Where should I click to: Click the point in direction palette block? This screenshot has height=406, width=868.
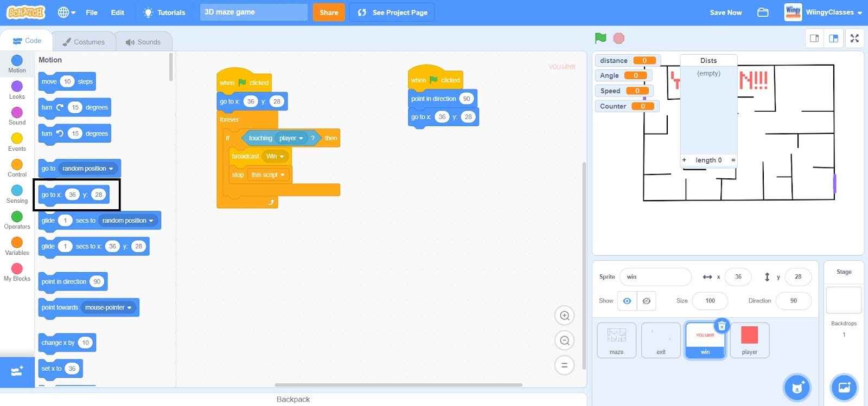tap(73, 281)
